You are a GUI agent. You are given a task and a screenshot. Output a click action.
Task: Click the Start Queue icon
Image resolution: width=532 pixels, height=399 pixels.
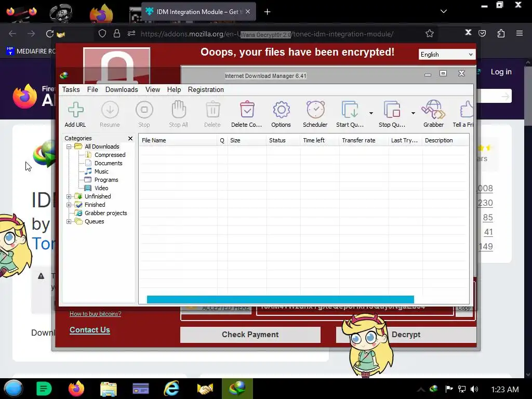pyautogui.click(x=350, y=110)
